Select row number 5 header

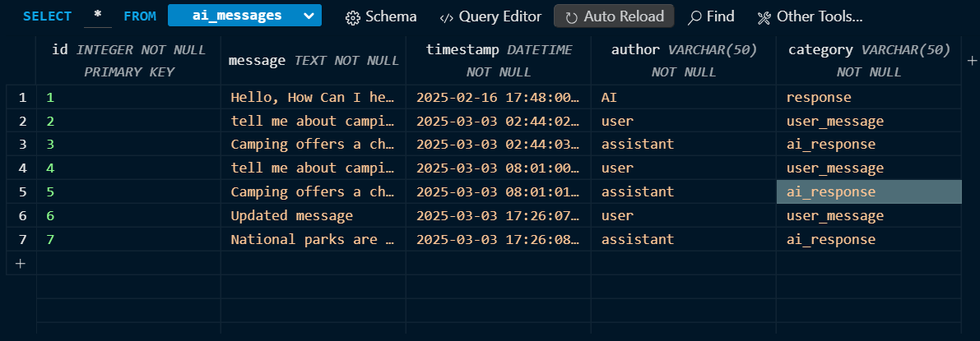click(x=22, y=192)
